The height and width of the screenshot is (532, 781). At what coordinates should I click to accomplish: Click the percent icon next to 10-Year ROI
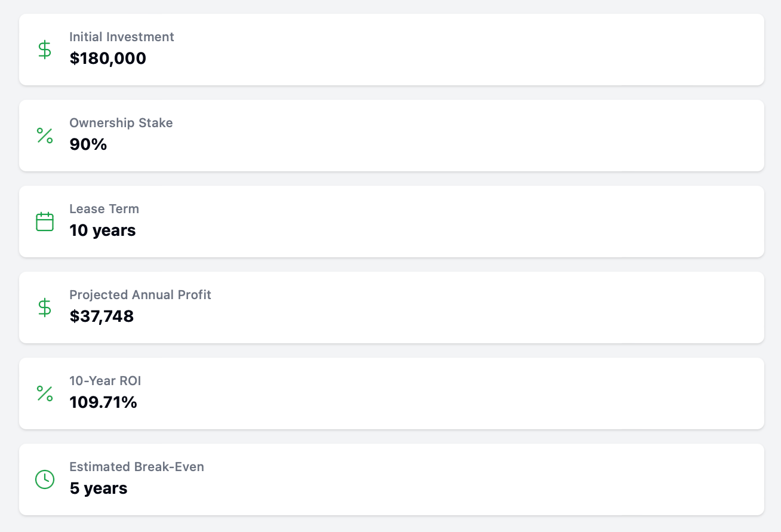pos(45,393)
